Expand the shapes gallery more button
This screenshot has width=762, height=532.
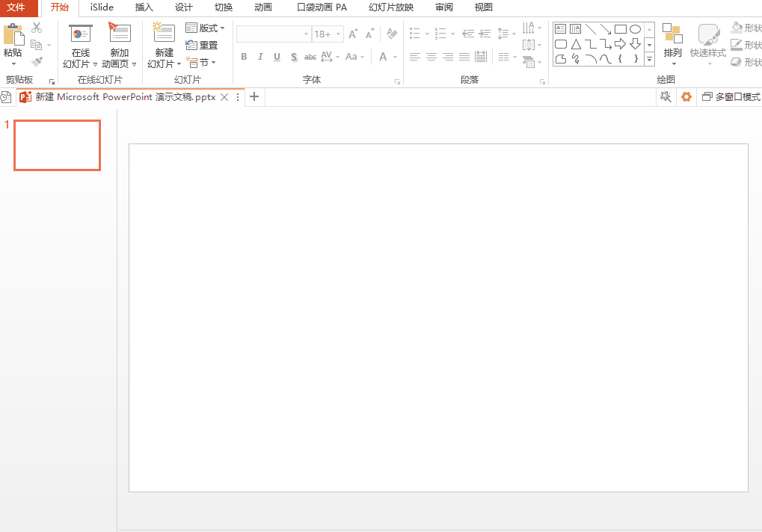649,59
